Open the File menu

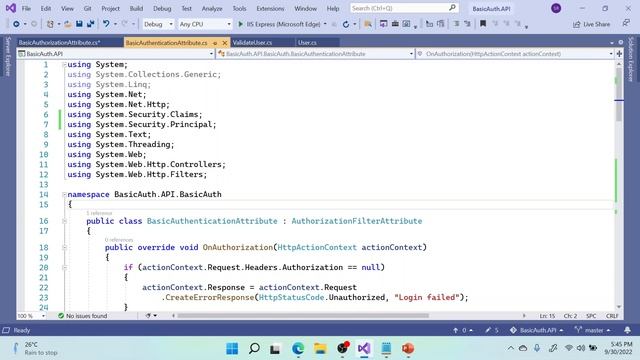tap(26, 8)
